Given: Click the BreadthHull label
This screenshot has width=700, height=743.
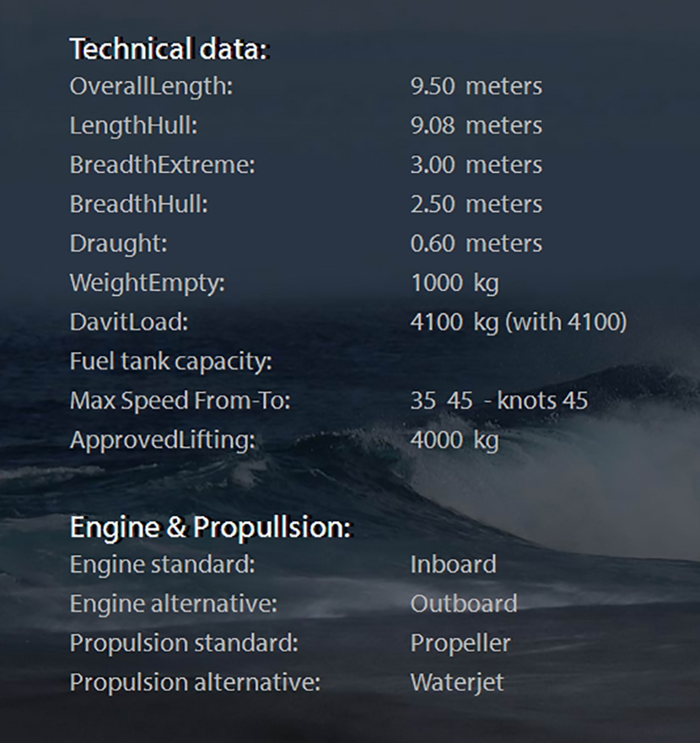Looking at the screenshot, I should (139, 204).
